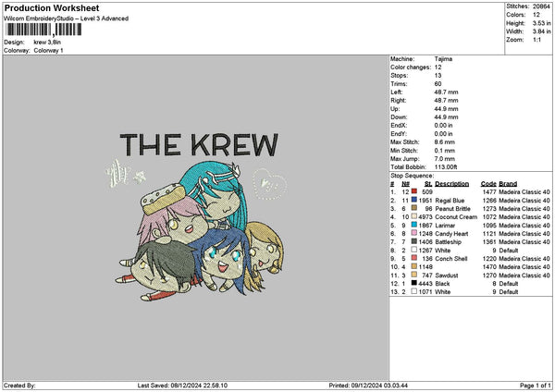The height and width of the screenshot is (392, 555).
Task: Click the 'Larimar' description text
Action: click(445, 226)
